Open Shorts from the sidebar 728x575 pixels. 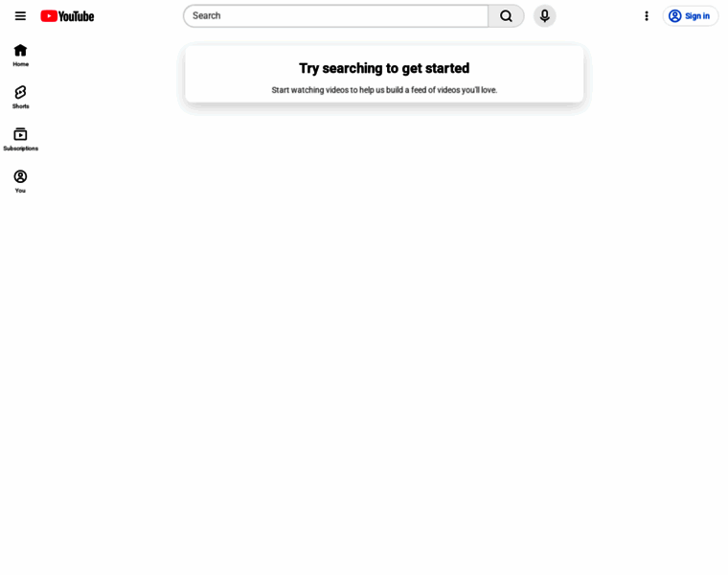coord(20,97)
